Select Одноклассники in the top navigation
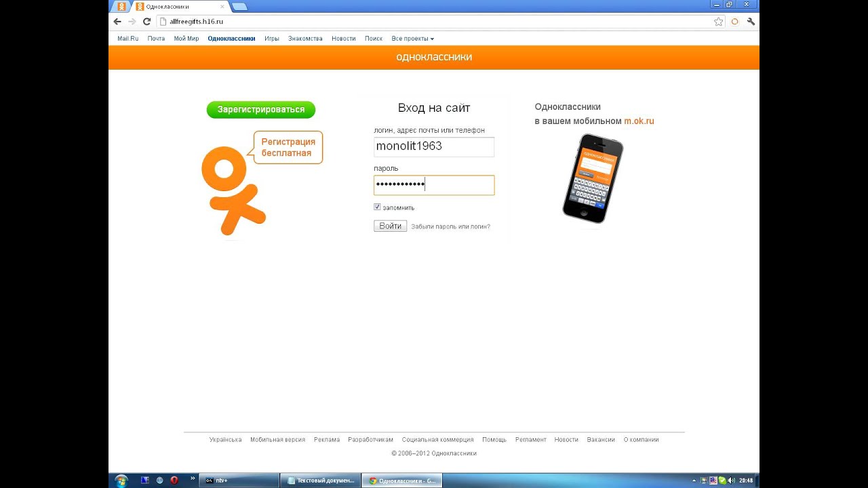 pos(231,39)
